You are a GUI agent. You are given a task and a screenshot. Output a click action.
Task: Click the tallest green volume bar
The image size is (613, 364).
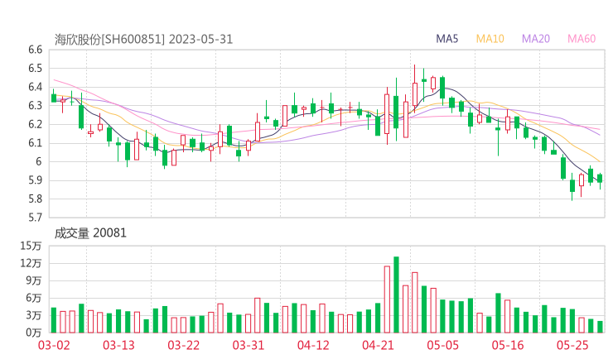click(x=396, y=295)
